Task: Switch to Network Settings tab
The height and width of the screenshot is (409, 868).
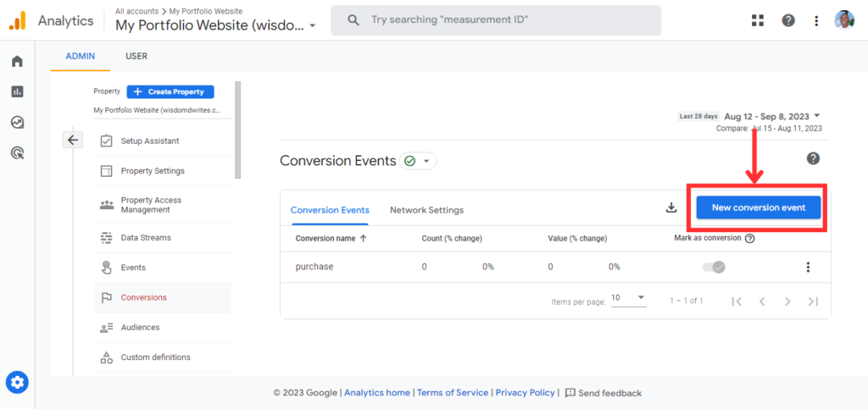Action: click(427, 210)
